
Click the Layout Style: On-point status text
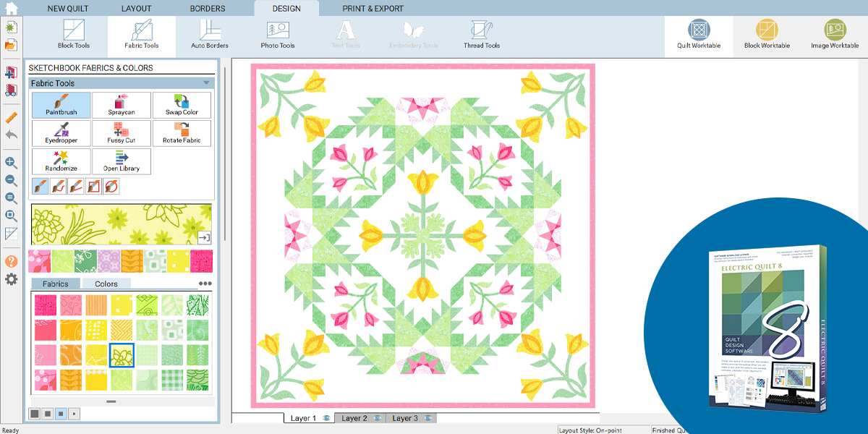[x=591, y=430]
